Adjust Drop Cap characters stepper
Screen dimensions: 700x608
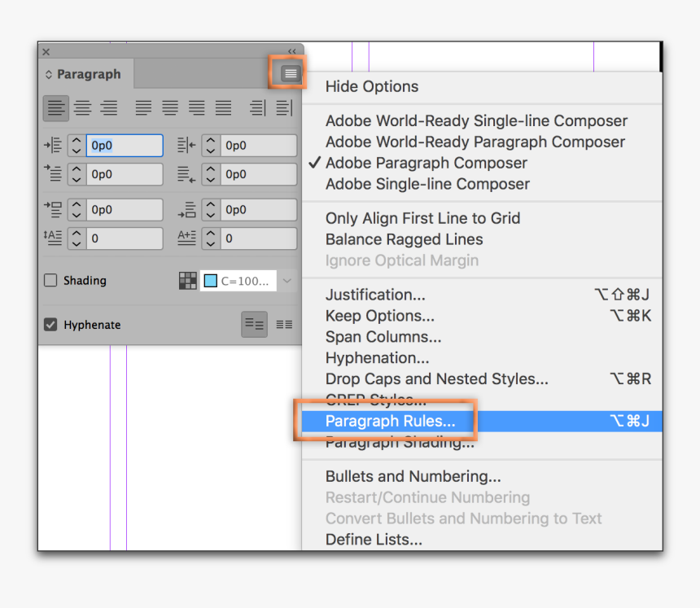click(x=211, y=238)
